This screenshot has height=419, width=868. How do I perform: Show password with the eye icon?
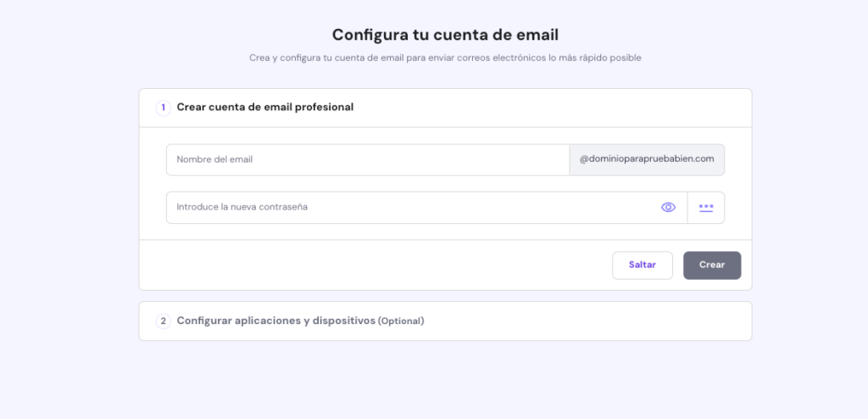tap(668, 207)
